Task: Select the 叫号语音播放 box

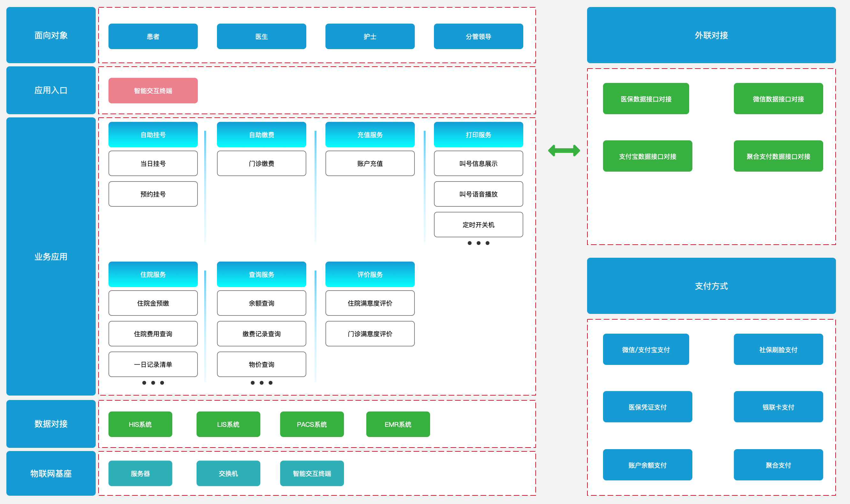Action: tap(478, 194)
